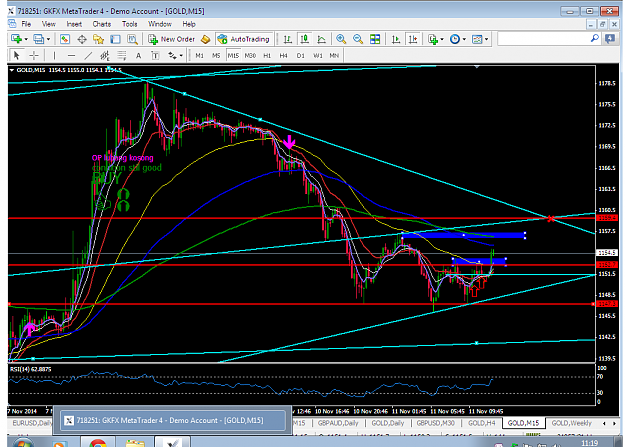Screen dimensions: 625x447
Task: Select the M1 timeframe
Action: pos(199,55)
